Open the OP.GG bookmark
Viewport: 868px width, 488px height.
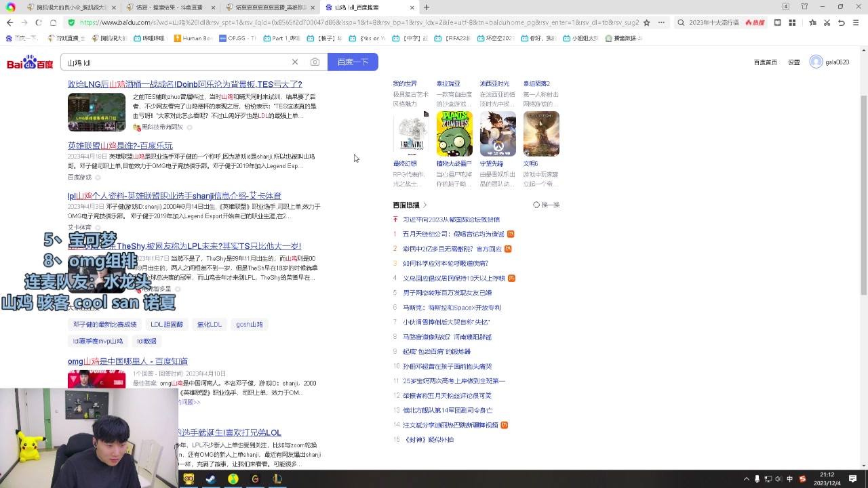click(x=237, y=38)
